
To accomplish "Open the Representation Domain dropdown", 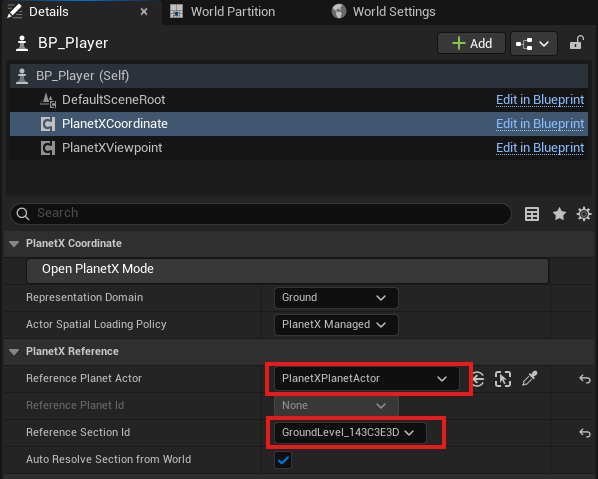I will tap(336, 298).
